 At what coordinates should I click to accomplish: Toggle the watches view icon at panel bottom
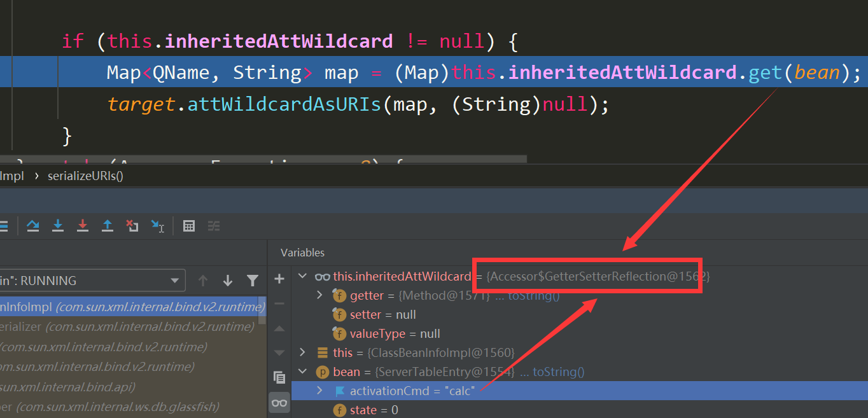coord(279,402)
